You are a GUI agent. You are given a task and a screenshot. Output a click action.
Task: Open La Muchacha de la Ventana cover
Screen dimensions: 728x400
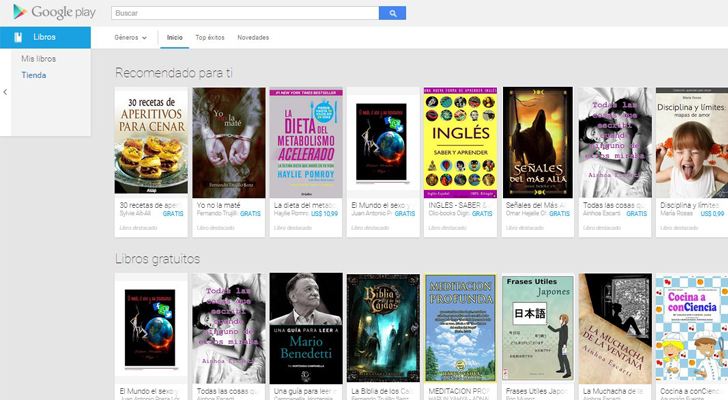(615, 328)
